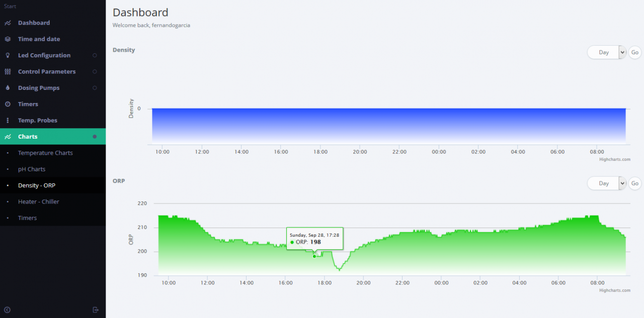Click the Control Parameters sliders icon
The image size is (644, 318).
8,71
